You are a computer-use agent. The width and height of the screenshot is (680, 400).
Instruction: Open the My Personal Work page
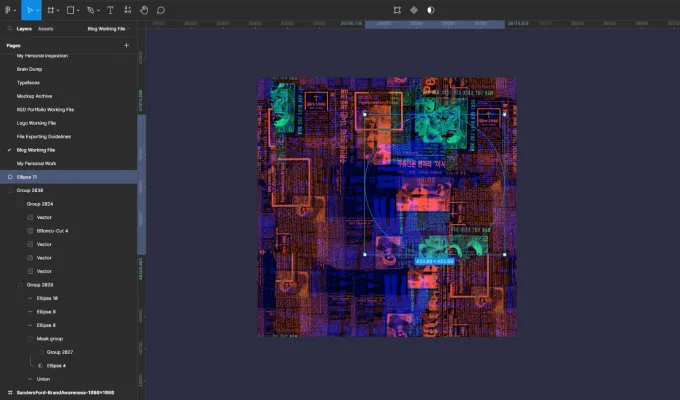click(x=36, y=163)
